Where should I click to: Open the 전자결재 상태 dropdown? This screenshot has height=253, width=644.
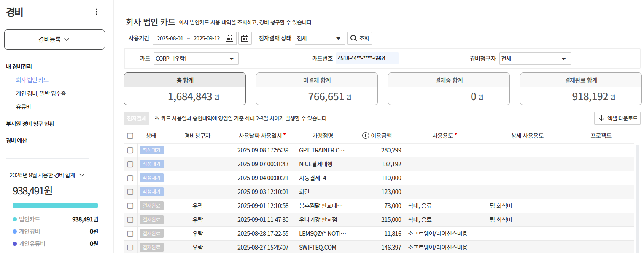tap(320, 38)
